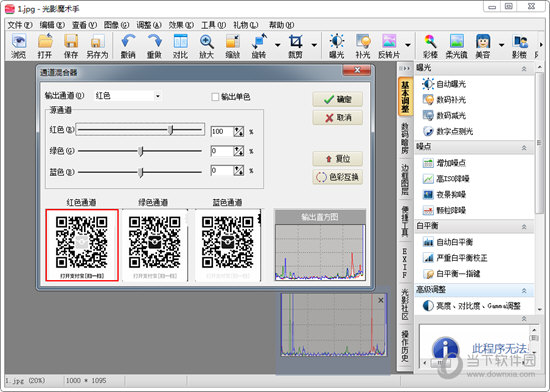Select 数码减光 in the side panel
Screen dimensions: 550x392
pos(444,115)
